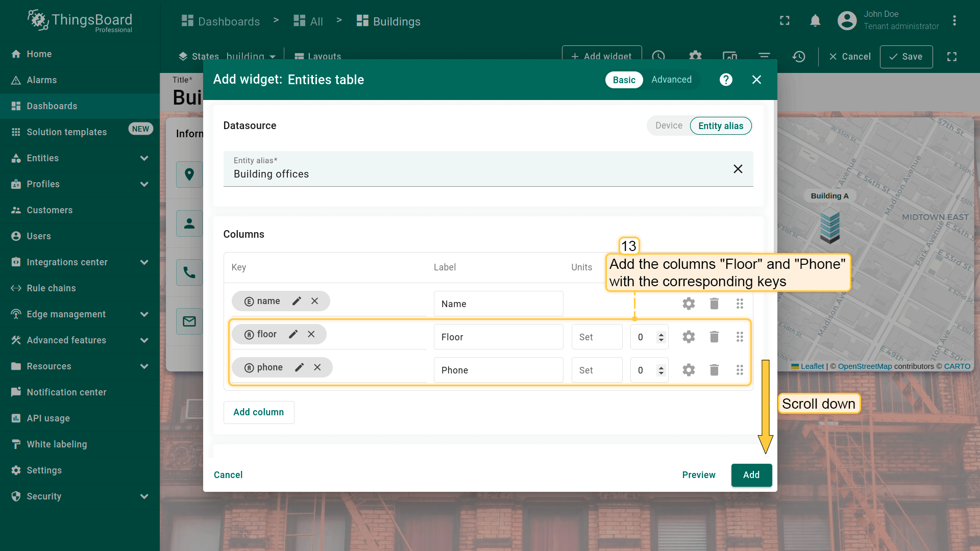
Task: Go to Alarms in sidebar
Action: pyautogui.click(x=42, y=80)
